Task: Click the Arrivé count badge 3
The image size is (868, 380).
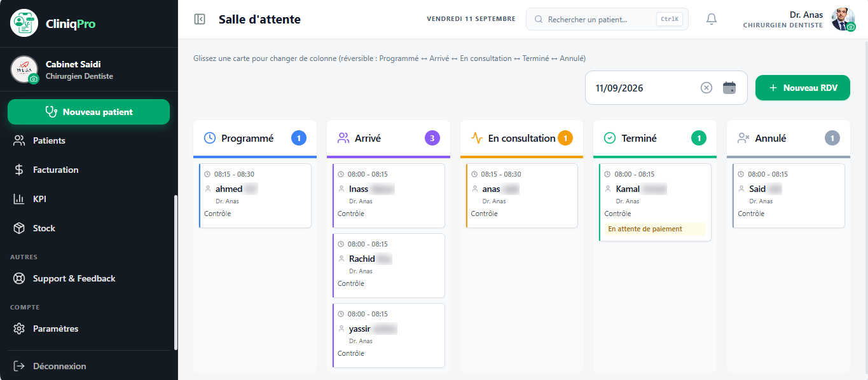Action: [432, 138]
